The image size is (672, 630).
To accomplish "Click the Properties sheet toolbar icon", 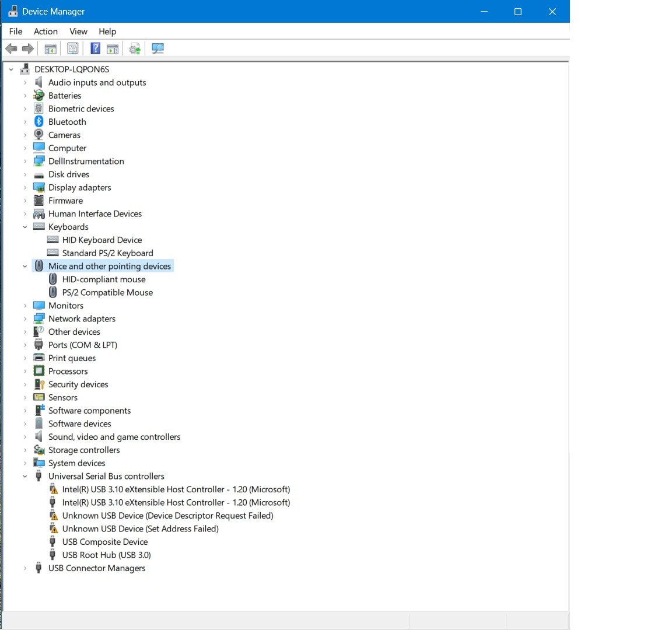I will (73, 49).
